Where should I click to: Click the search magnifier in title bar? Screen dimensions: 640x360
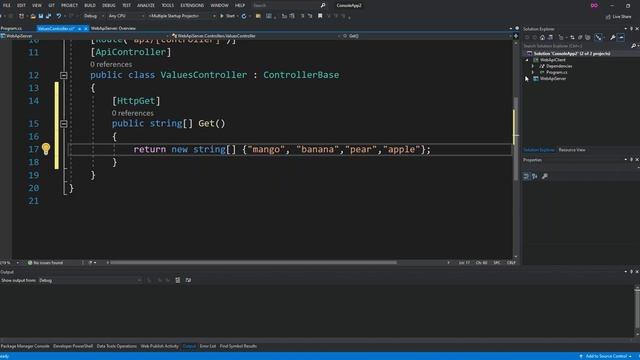[x=323, y=5]
